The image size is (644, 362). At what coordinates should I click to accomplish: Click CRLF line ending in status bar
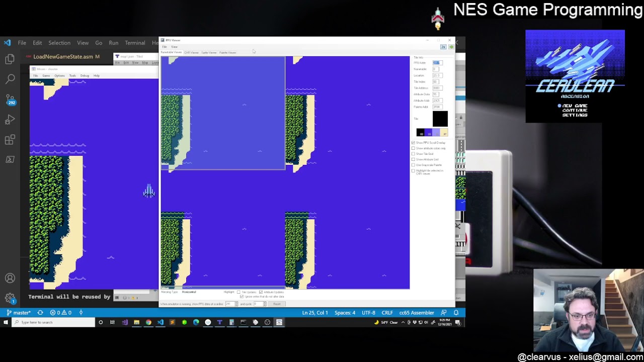point(387,313)
